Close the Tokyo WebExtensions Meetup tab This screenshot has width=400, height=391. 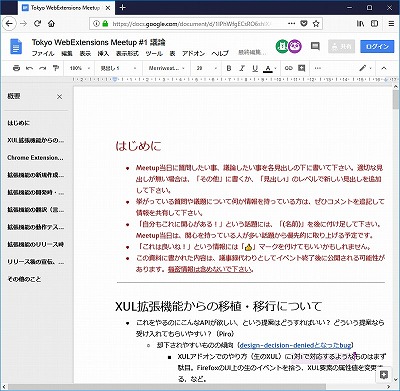point(108,8)
